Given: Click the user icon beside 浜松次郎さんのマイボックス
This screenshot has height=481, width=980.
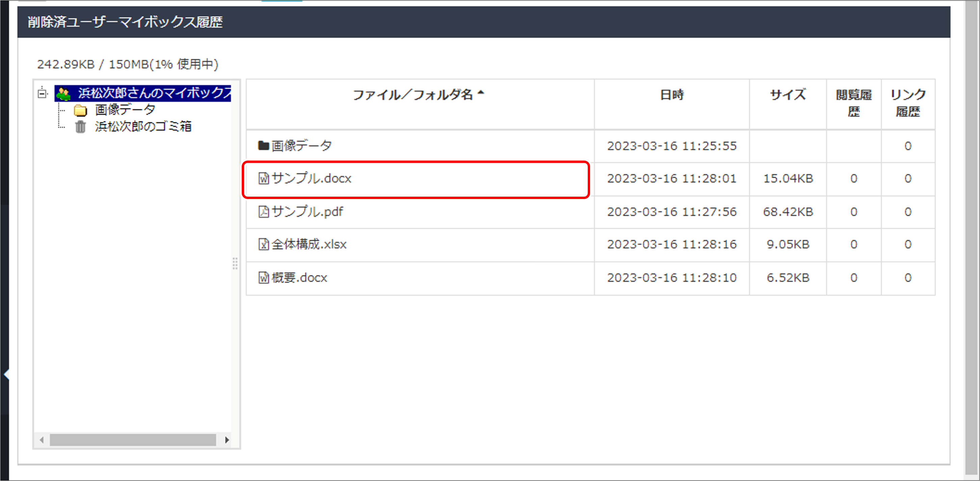Looking at the screenshot, I should click(63, 93).
